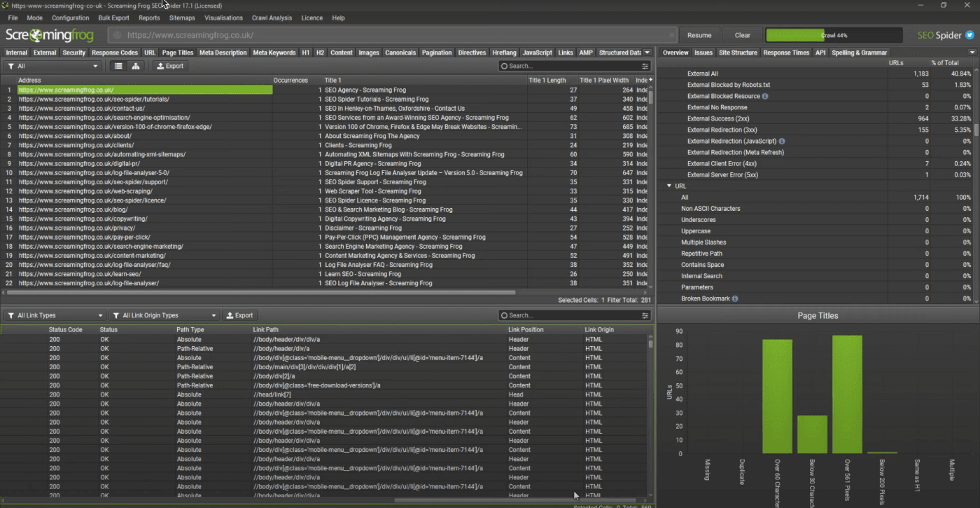Select the Repetitive Path row
Image resolution: width=980 pixels, height=508 pixels.
coord(816,254)
